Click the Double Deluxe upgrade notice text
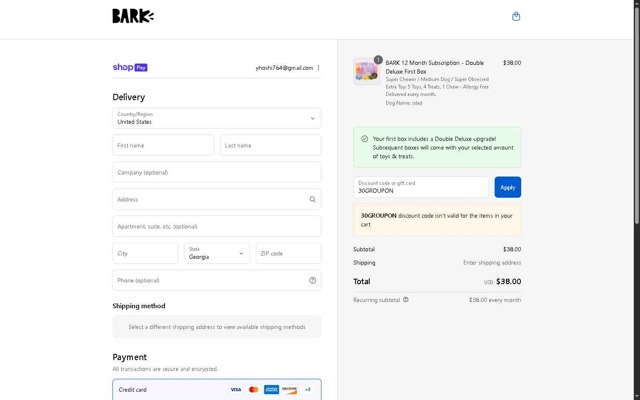The width and height of the screenshot is (640, 400). tap(443, 147)
